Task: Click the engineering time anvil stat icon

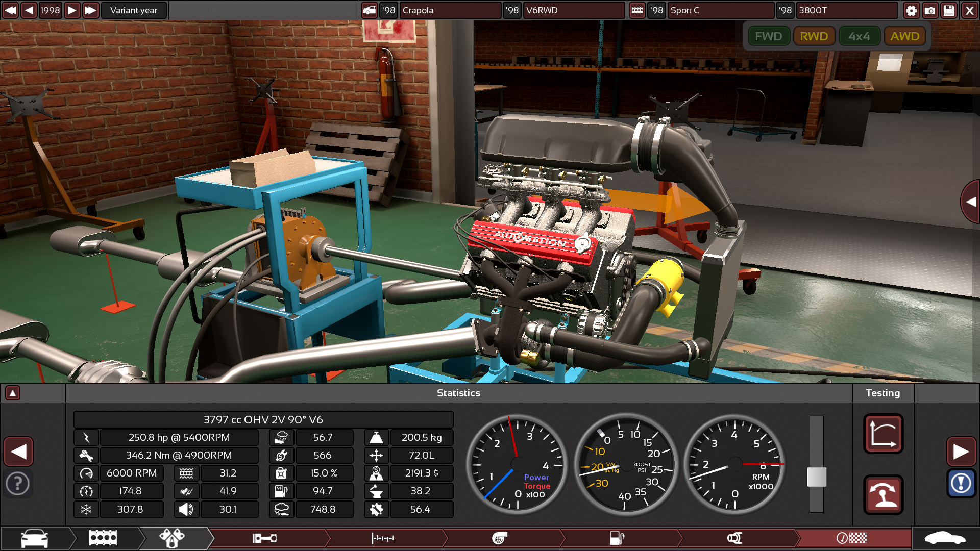Action: tap(376, 491)
